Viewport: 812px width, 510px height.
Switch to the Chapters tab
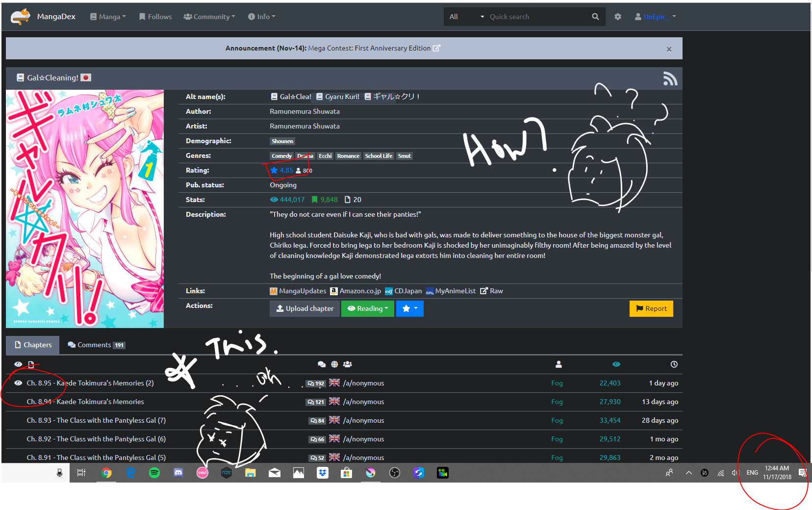[x=33, y=345]
